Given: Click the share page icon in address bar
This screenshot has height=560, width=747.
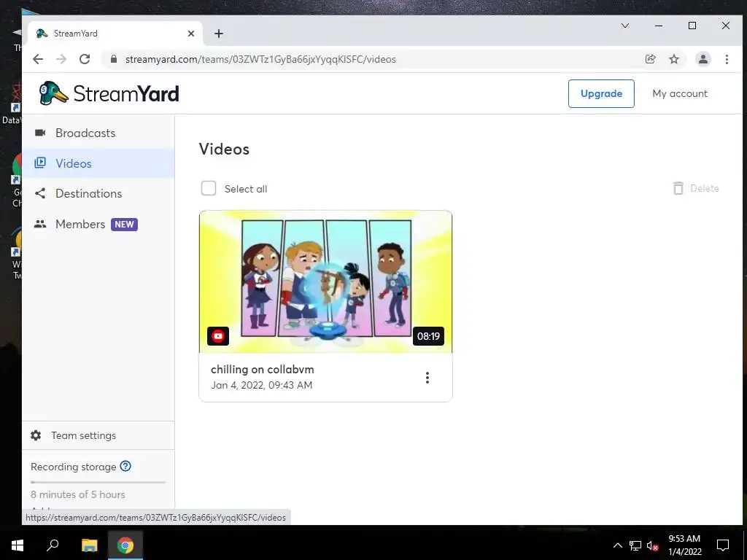Looking at the screenshot, I should 650,59.
